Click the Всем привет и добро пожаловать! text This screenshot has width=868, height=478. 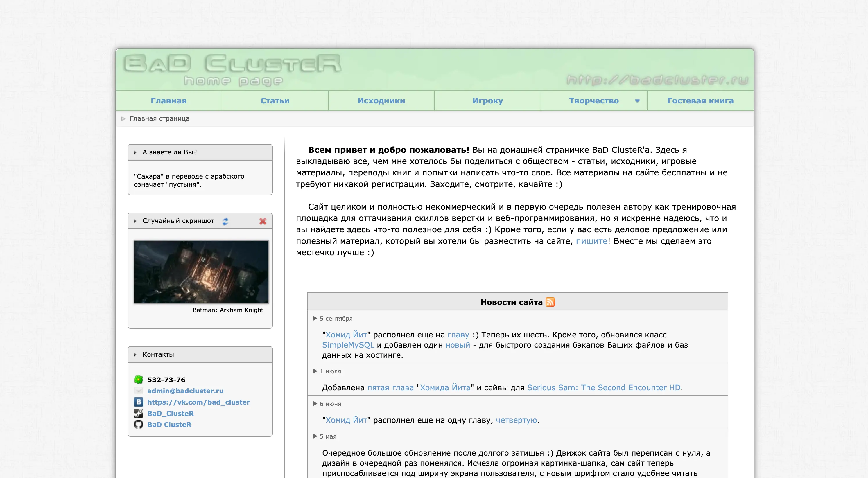[388, 150]
